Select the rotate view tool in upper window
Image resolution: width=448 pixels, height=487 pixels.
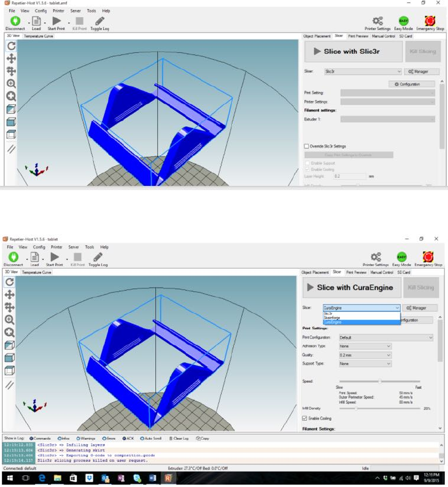pyautogui.click(x=12, y=46)
